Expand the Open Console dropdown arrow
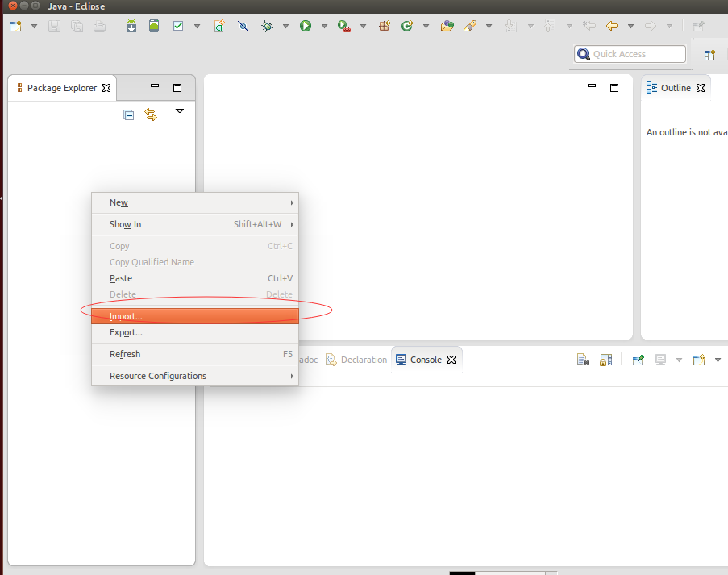The height and width of the screenshot is (575, 728). [718, 360]
